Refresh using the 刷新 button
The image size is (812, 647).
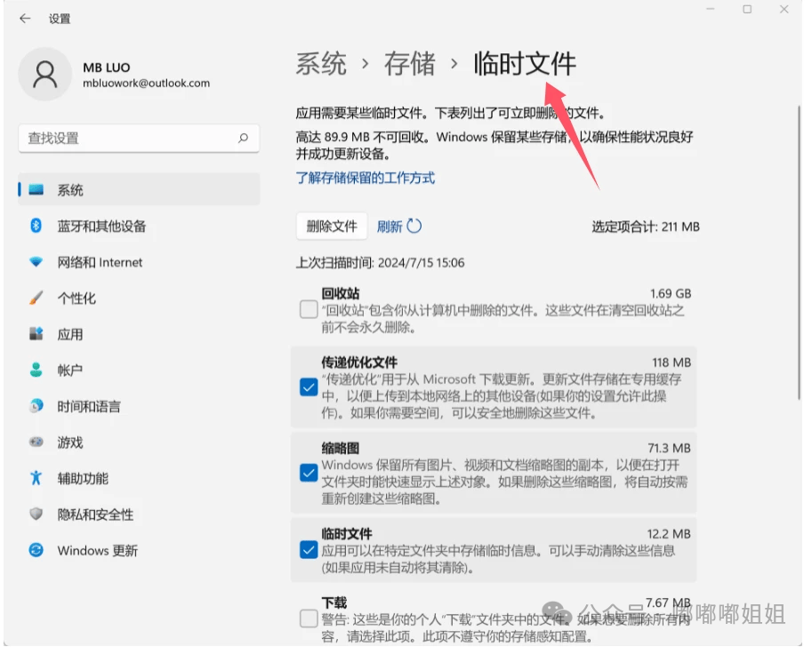point(399,226)
